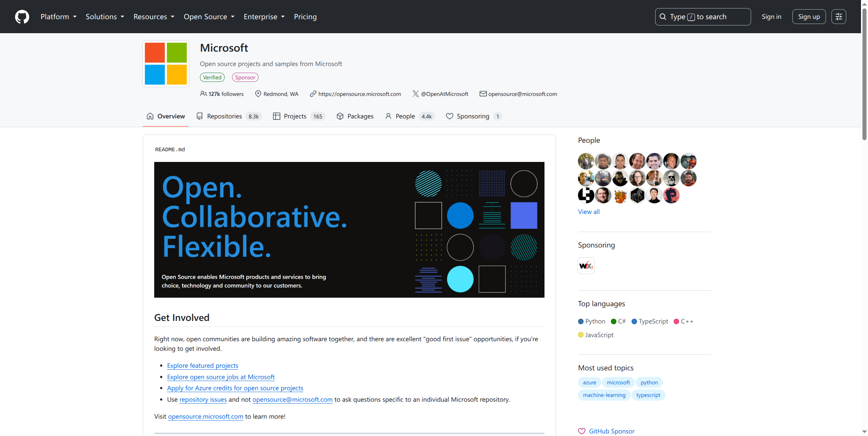Open @OpenAtMicrosoft profile link

445,94
